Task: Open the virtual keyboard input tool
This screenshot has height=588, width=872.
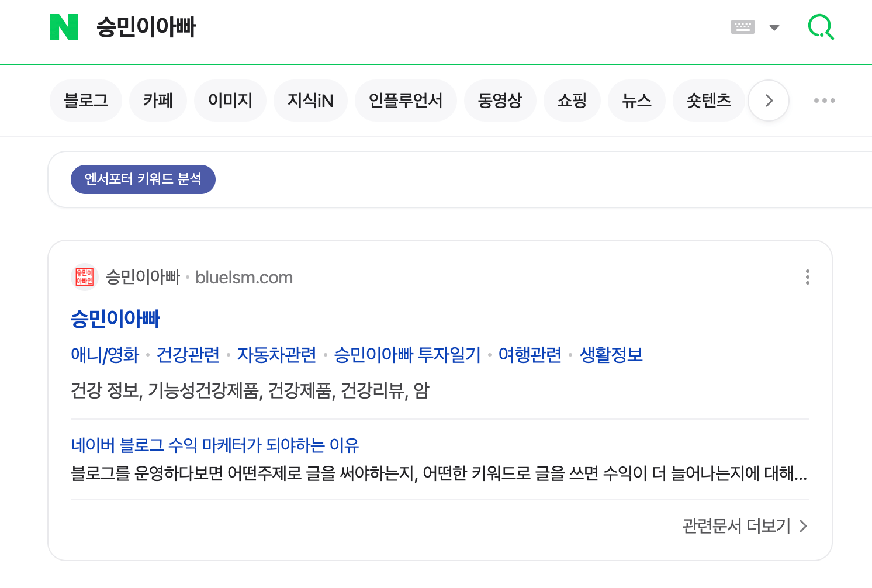Action: (742, 27)
